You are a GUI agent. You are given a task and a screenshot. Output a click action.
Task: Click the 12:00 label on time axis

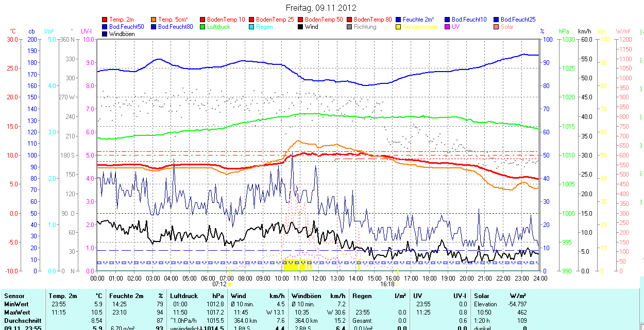318,278
